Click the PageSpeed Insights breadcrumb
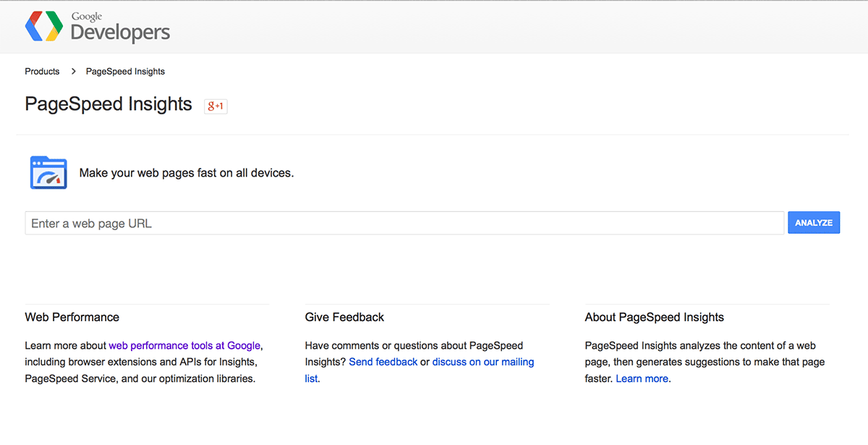Viewport: 868px width, 445px height. (125, 72)
